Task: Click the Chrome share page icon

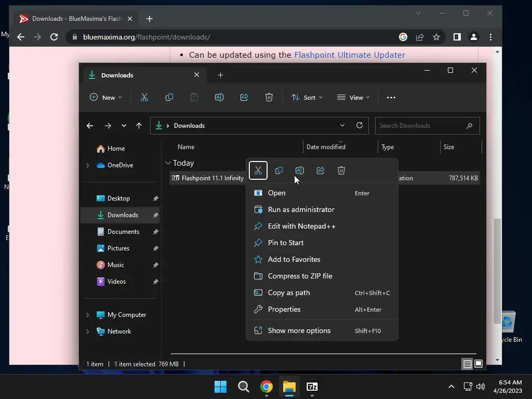Action: tap(420, 37)
